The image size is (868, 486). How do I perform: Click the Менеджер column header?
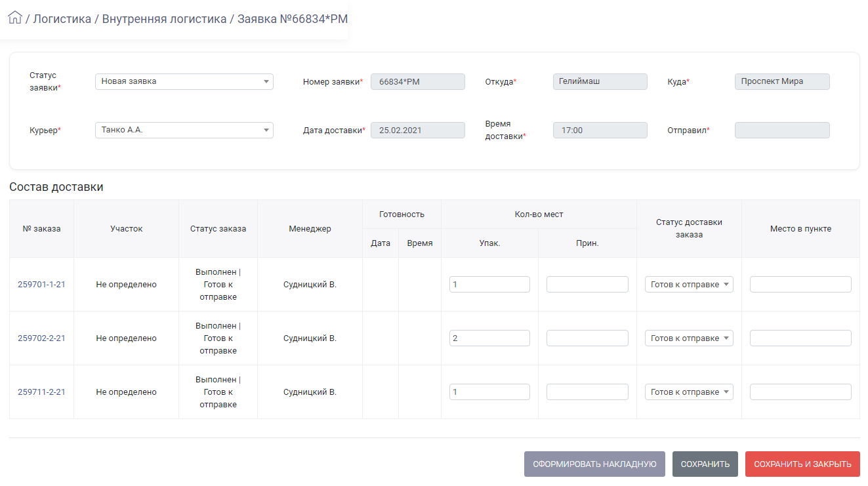tap(310, 229)
